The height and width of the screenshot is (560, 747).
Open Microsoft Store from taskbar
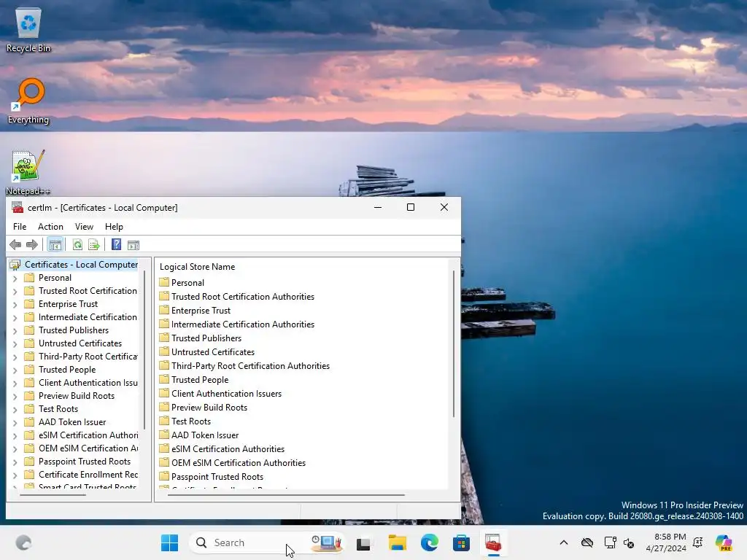pos(461,542)
